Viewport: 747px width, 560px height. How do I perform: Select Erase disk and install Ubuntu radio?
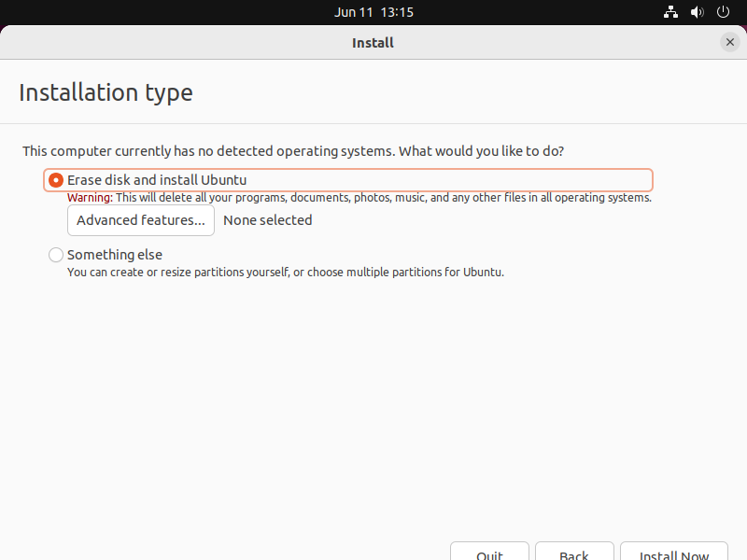(56, 180)
